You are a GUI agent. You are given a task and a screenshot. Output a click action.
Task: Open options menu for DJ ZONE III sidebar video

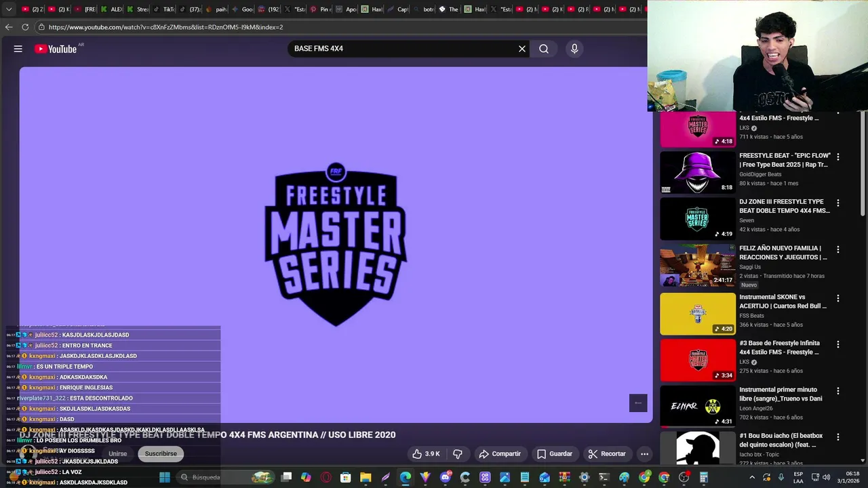[838, 203]
